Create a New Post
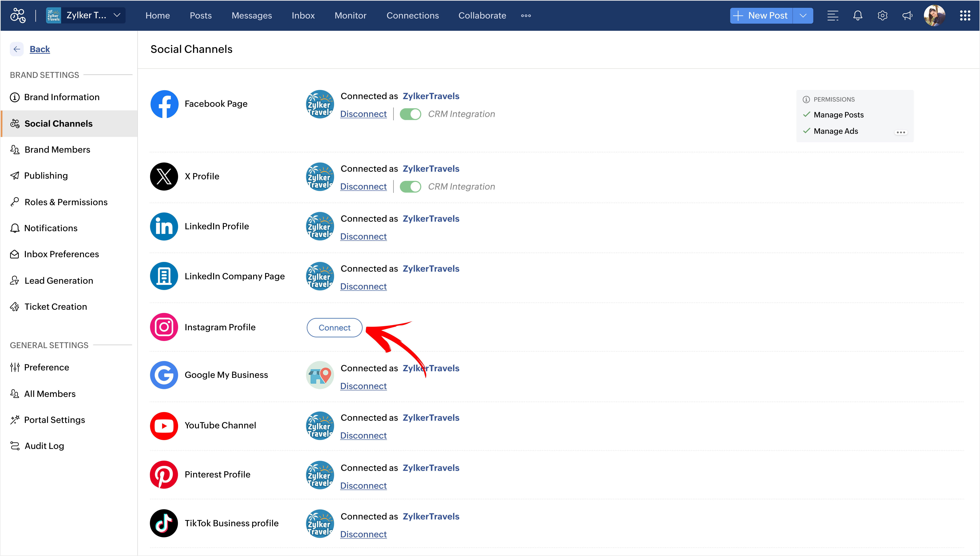Viewport: 980px width, 556px height. [x=762, y=16]
